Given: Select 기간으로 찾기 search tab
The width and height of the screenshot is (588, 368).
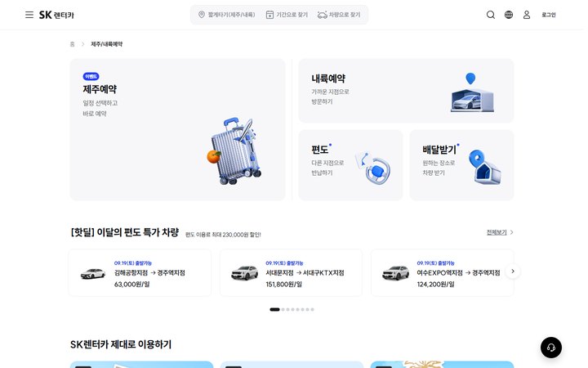Looking at the screenshot, I should click(x=287, y=15).
